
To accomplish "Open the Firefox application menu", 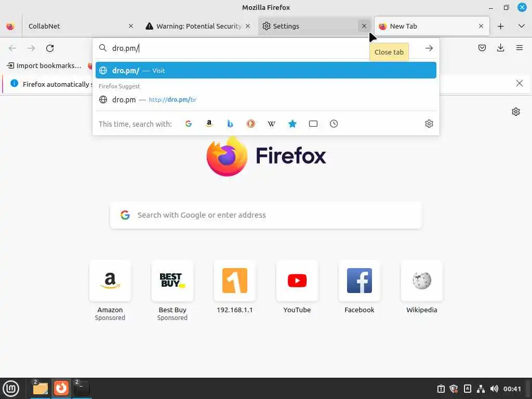I will click(519, 48).
